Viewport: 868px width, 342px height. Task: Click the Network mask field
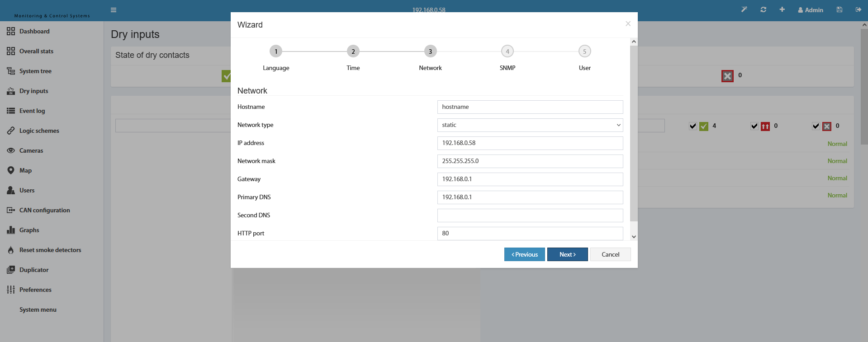(x=530, y=161)
